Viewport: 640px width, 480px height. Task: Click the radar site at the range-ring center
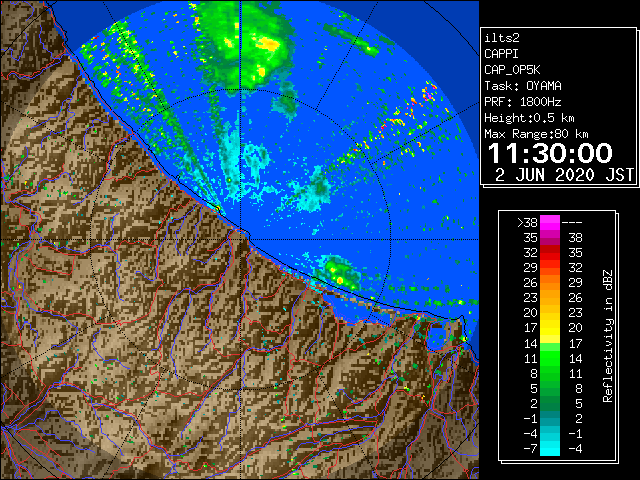(241, 239)
